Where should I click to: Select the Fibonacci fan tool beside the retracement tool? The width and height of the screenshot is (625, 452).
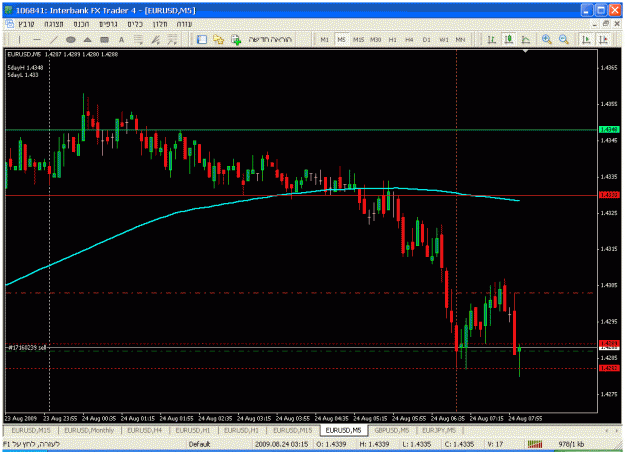(x=155, y=39)
